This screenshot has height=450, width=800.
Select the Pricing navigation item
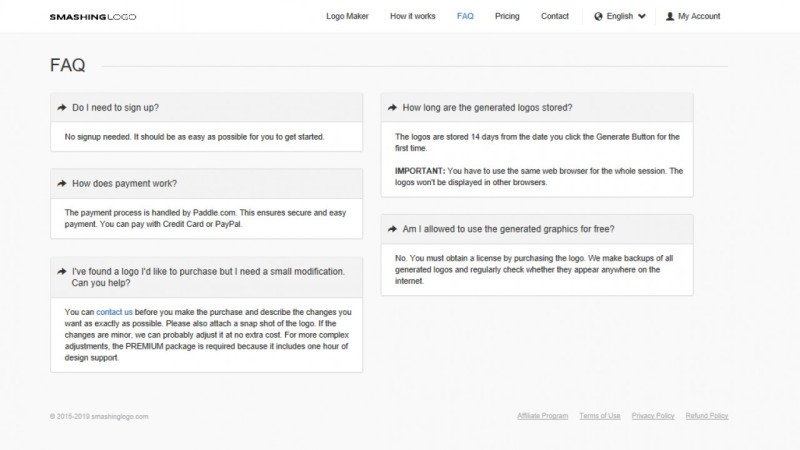tap(507, 17)
